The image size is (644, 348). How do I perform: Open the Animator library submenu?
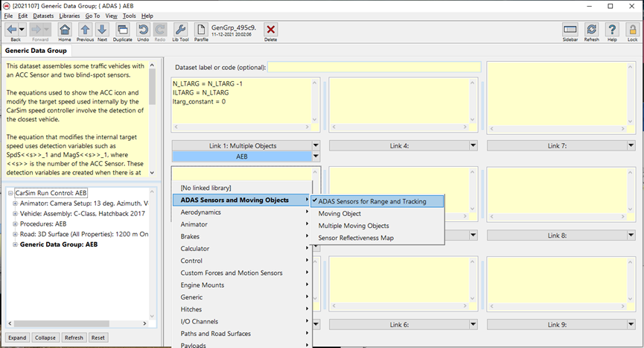242,224
